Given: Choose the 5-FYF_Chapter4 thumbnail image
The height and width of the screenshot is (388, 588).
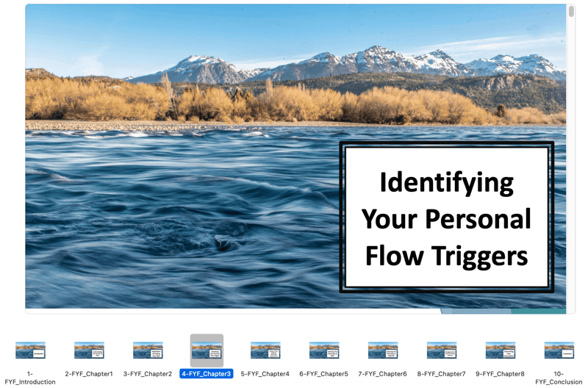Looking at the screenshot, I should pos(265,351).
